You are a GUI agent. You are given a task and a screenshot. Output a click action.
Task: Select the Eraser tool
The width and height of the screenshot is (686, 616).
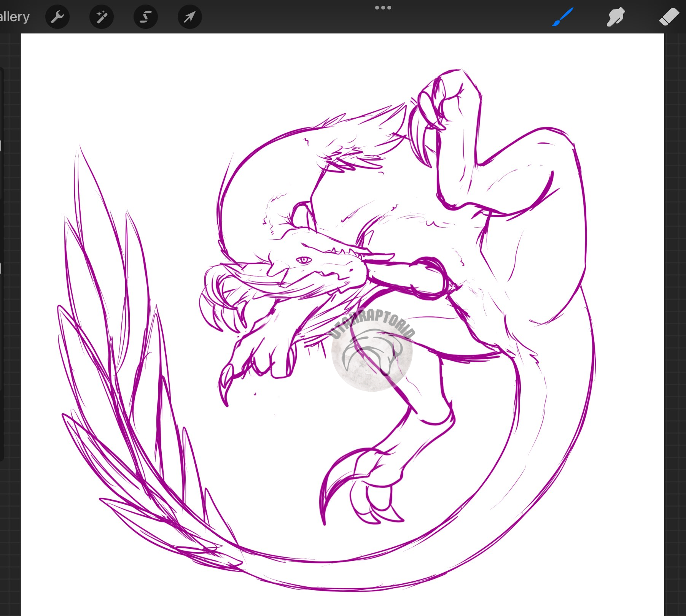669,17
